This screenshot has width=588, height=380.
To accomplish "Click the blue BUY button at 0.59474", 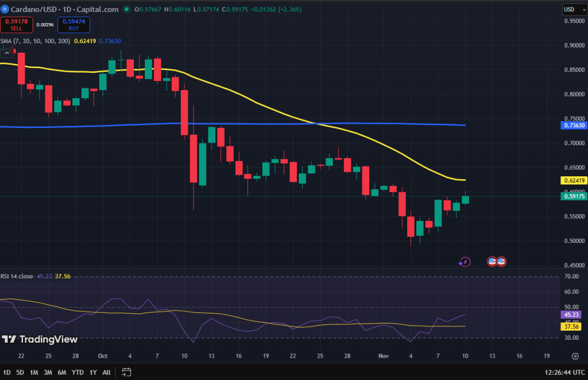I will tap(73, 25).
